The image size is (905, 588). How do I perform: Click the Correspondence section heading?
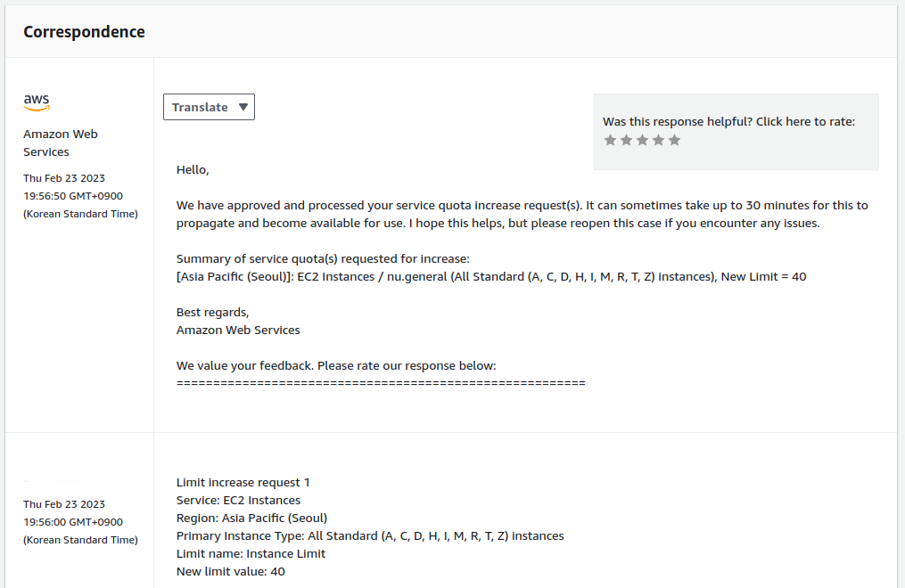(85, 32)
